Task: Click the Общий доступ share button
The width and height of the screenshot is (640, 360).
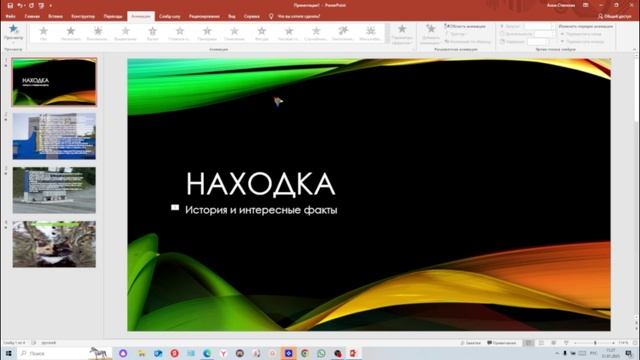Action: tap(614, 16)
